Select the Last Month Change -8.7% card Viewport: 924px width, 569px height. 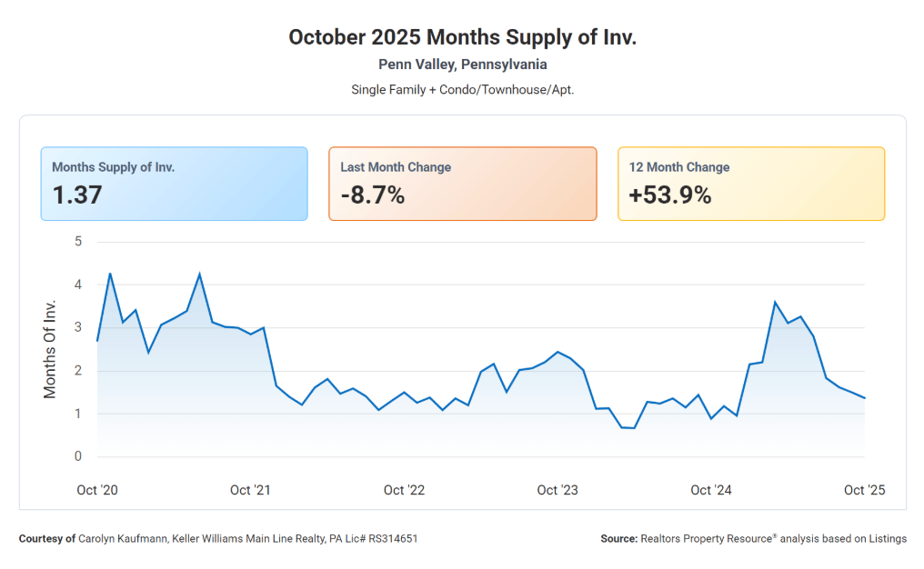pyautogui.click(x=463, y=184)
